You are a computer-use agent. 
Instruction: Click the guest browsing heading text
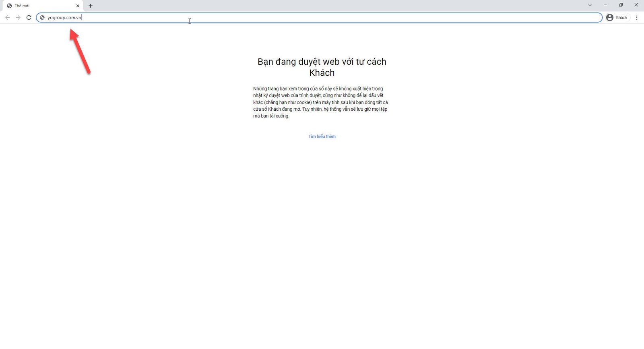coord(322,67)
